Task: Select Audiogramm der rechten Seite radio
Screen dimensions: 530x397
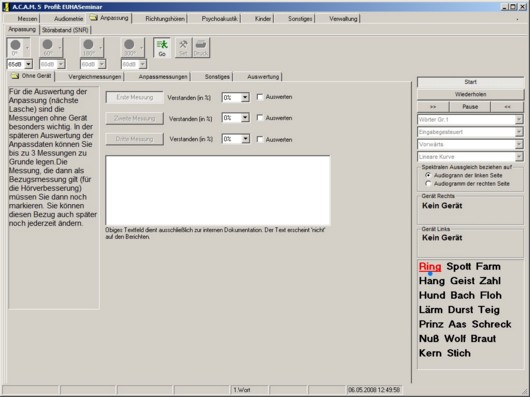Action: pos(428,184)
